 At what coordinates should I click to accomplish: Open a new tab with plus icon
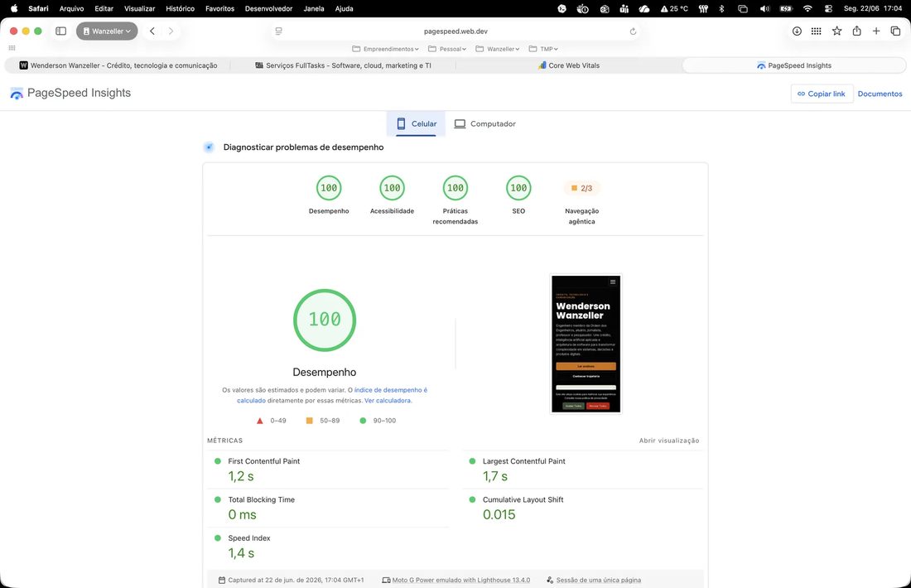(x=876, y=31)
